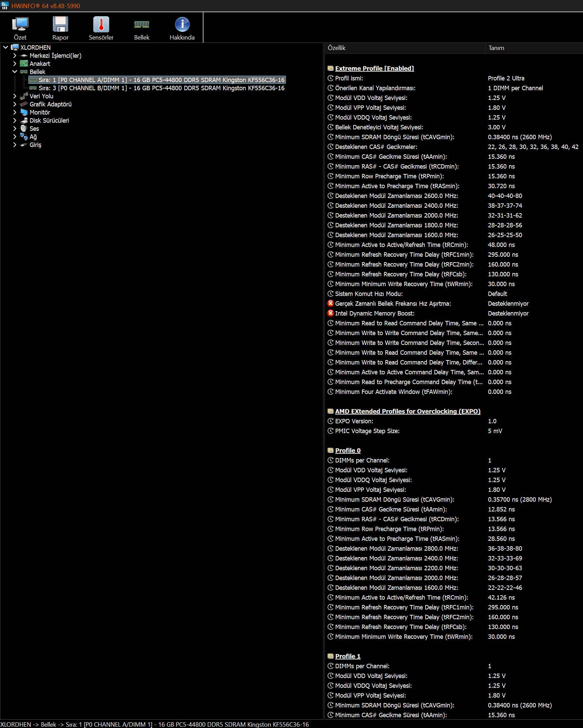583x728 pixels.
Task: Click the Profile 0 heading
Action: [348, 451]
